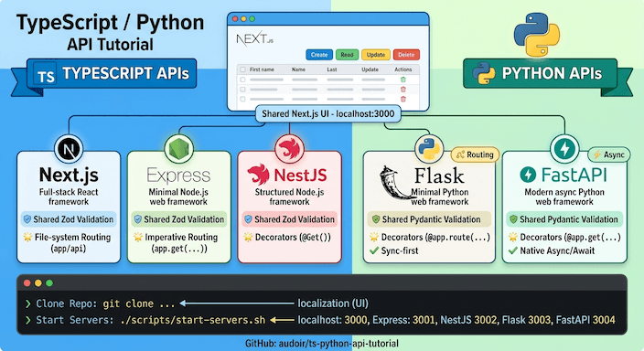
Task: Click the yellow Update button
Action: [375, 55]
